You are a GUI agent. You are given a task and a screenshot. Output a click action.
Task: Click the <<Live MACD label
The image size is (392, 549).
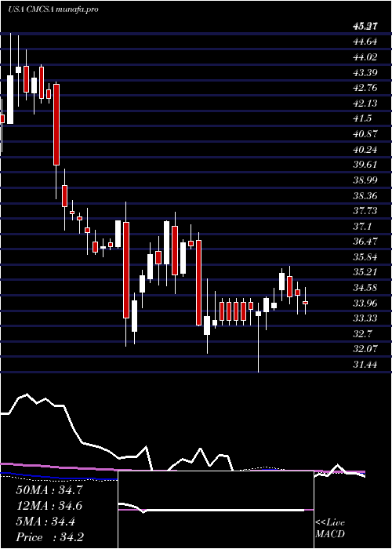pyautogui.click(x=330, y=529)
